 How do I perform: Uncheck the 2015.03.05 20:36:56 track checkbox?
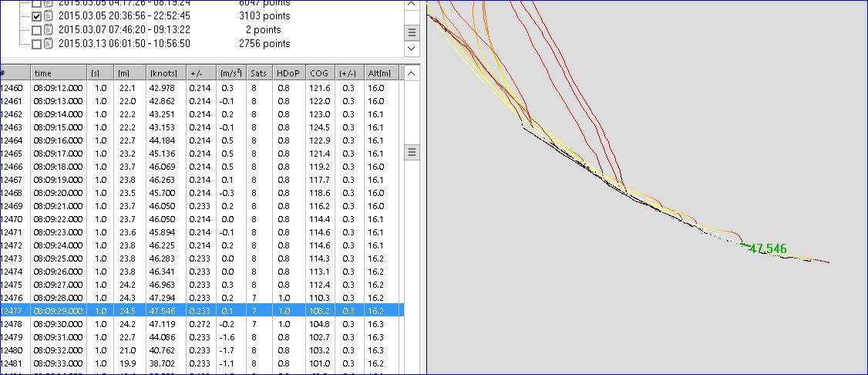(36, 15)
